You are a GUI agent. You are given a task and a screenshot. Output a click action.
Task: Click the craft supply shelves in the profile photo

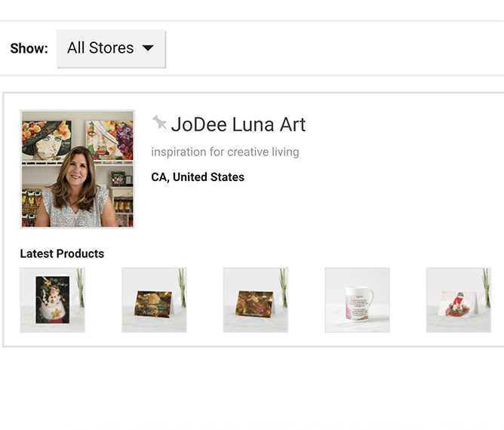33,204
